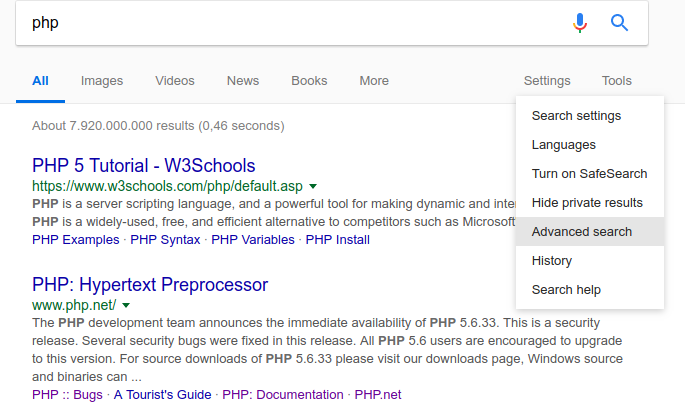Click the w3schools.com/php/default.asp URL text
Screen dimensions: 685x412
coord(167,187)
